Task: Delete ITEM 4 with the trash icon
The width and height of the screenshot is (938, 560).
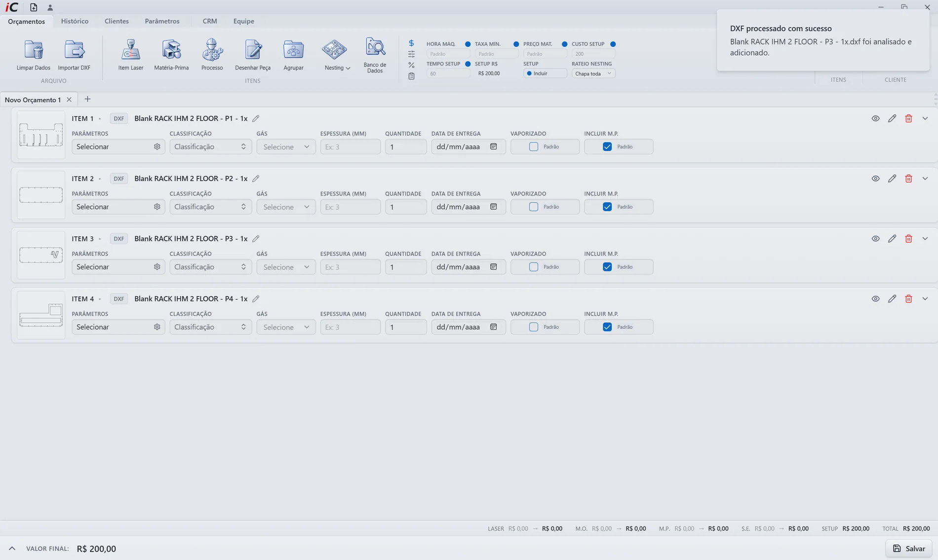Action: [908, 299]
